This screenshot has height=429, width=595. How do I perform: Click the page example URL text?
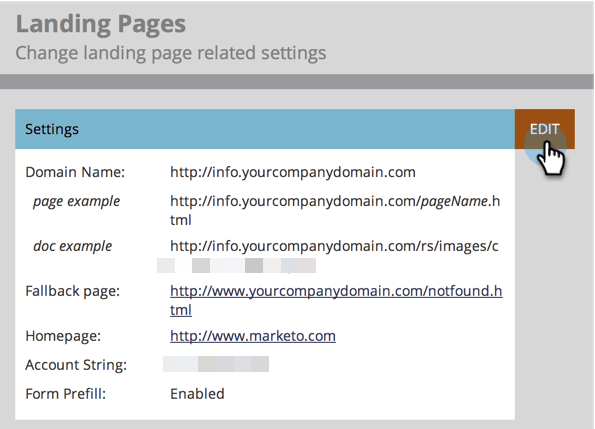coord(335,210)
